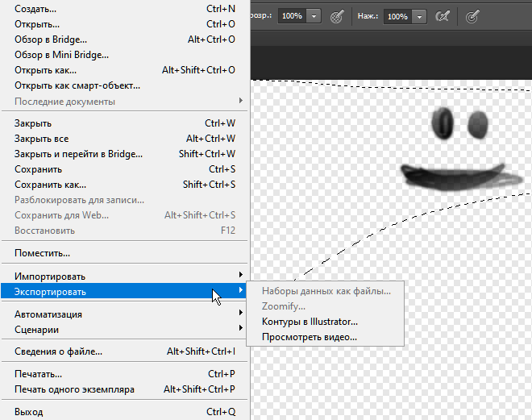The image size is (532, 420).
Task: Select Открыть... menu entry
Action: (37, 24)
